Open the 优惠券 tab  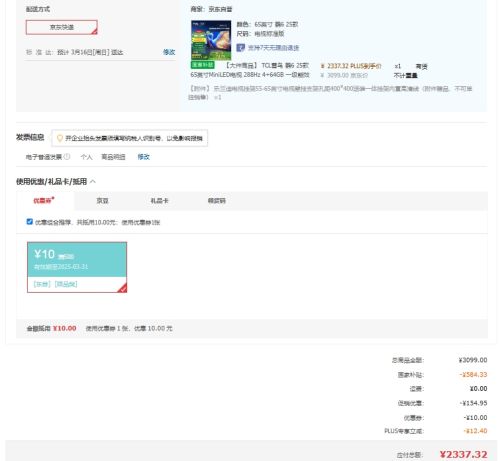[x=44, y=200]
